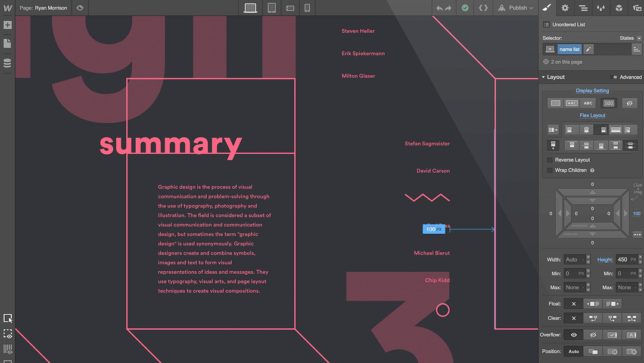Click '2 on this page' indicator
Screen dimensions: 644x363
point(562,62)
